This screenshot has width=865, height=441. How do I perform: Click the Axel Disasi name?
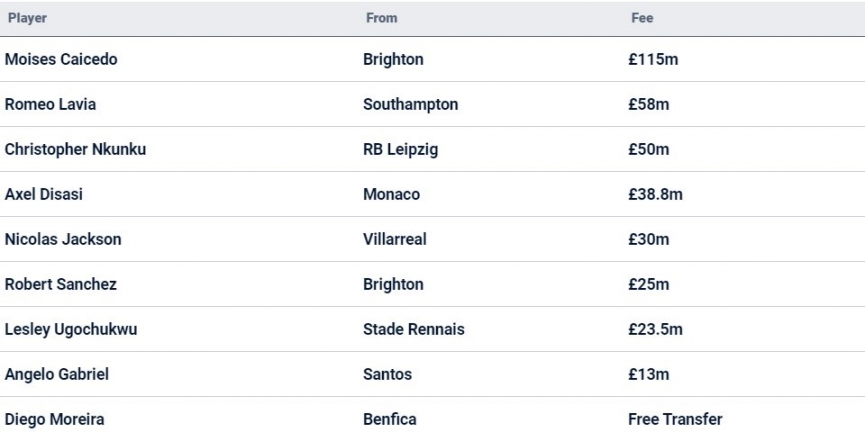[44, 195]
